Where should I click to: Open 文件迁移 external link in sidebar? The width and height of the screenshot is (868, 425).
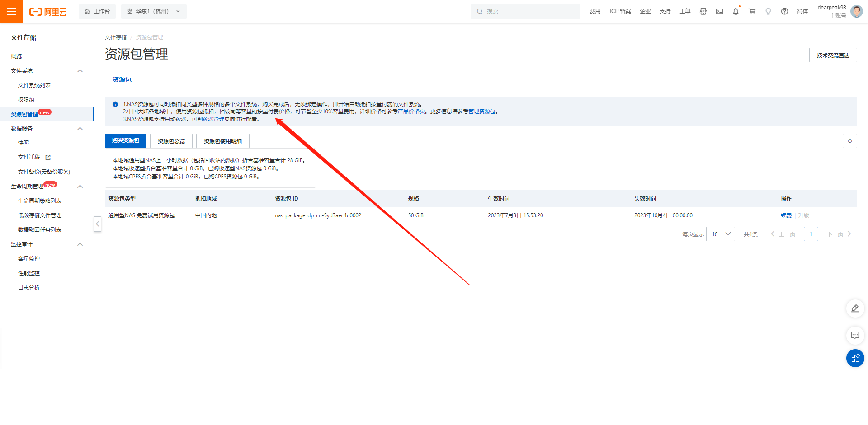[34, 157]
